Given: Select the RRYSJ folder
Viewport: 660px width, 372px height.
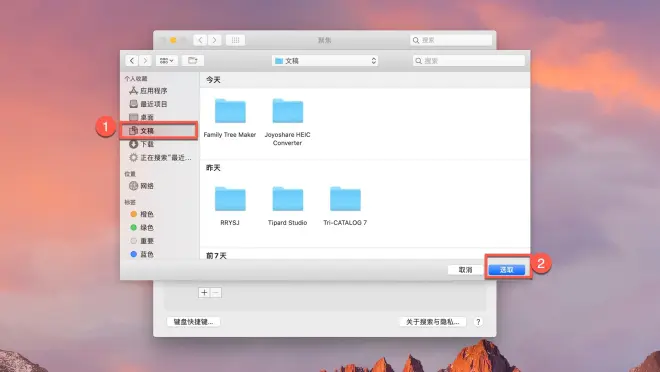Looking at the screenshot, I should coord(230,206).
